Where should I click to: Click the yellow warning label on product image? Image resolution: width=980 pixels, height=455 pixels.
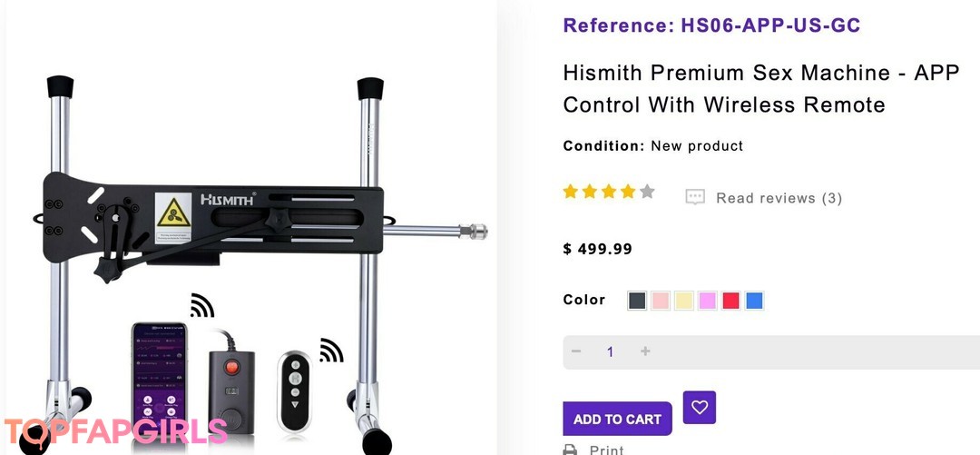(173, 218)
